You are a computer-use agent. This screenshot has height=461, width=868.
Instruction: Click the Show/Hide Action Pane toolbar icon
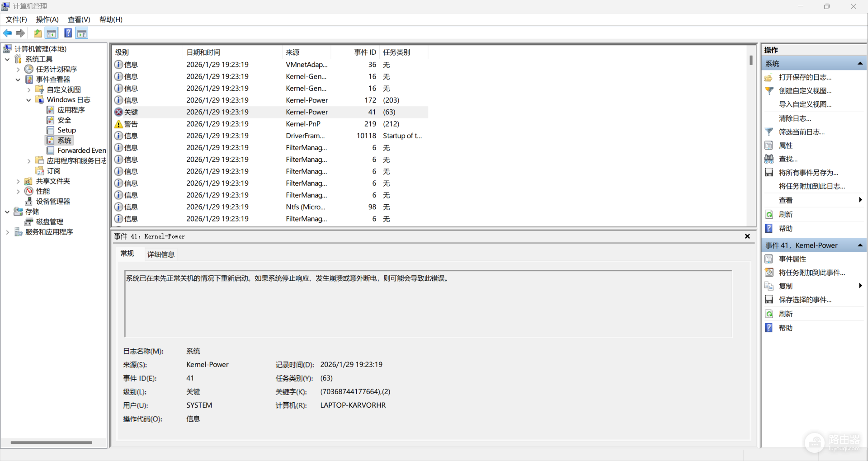82,33
